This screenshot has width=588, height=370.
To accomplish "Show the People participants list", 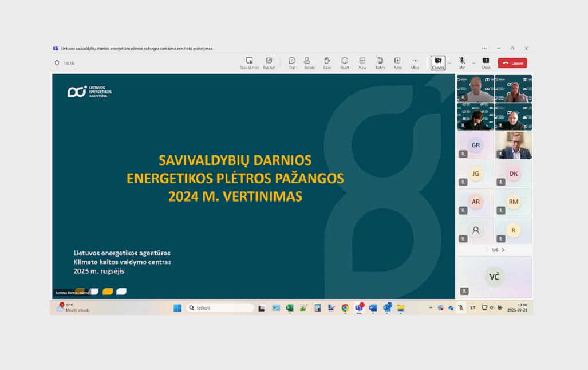I will pyautogui.click(x=309, y=63).
